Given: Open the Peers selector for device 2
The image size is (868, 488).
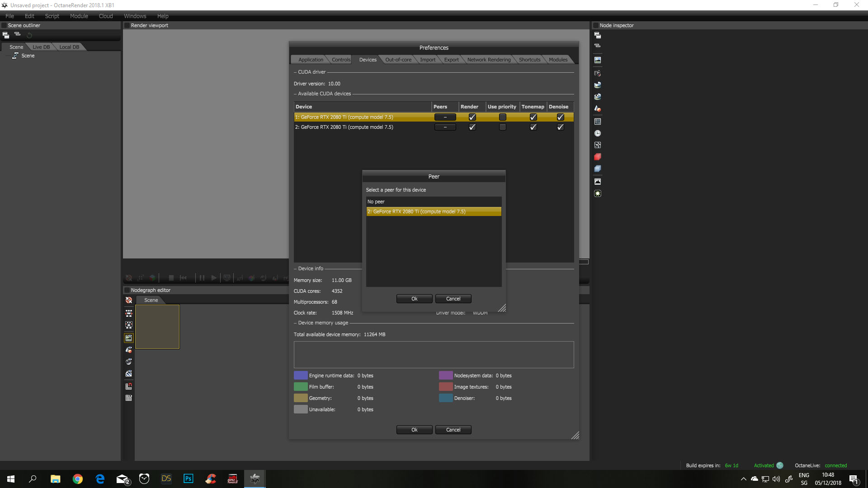Looking at the screenshot, I should click(445, 127).
